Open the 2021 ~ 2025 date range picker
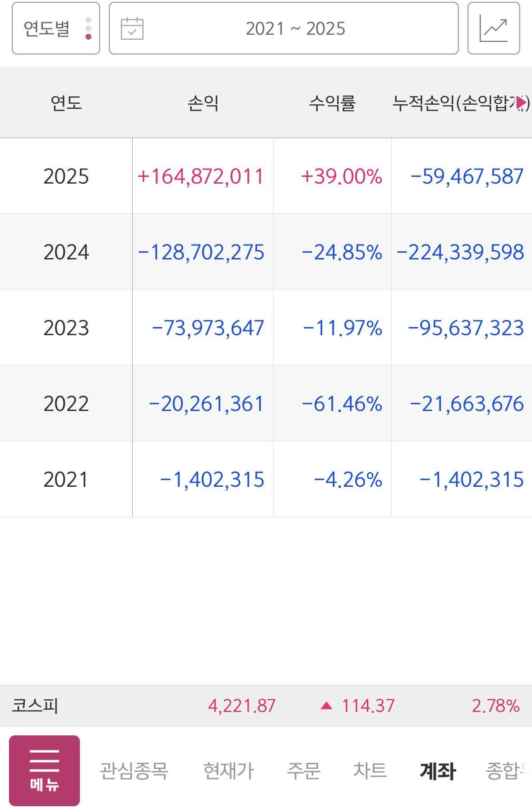The height and width of the screenshot is (808, 532). (x=295, y=28)
